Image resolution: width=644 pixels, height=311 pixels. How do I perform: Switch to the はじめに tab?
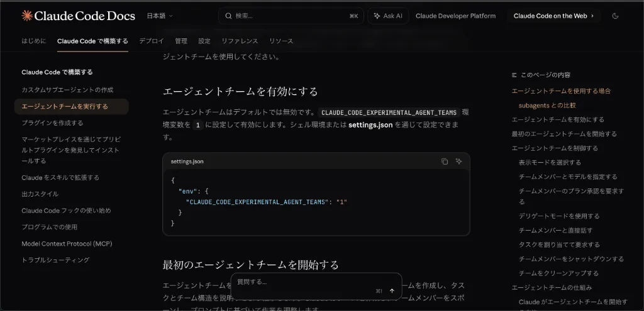pyautogui.click(x=34, y=41)
